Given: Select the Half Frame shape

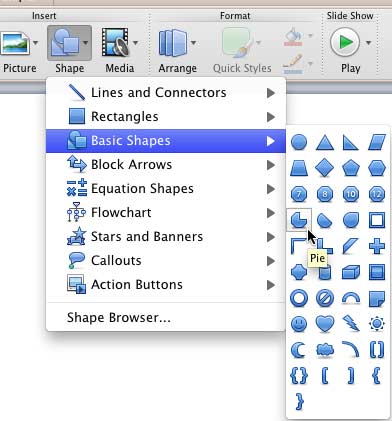Looking at the screenshot, I should (x=298, y=246).
